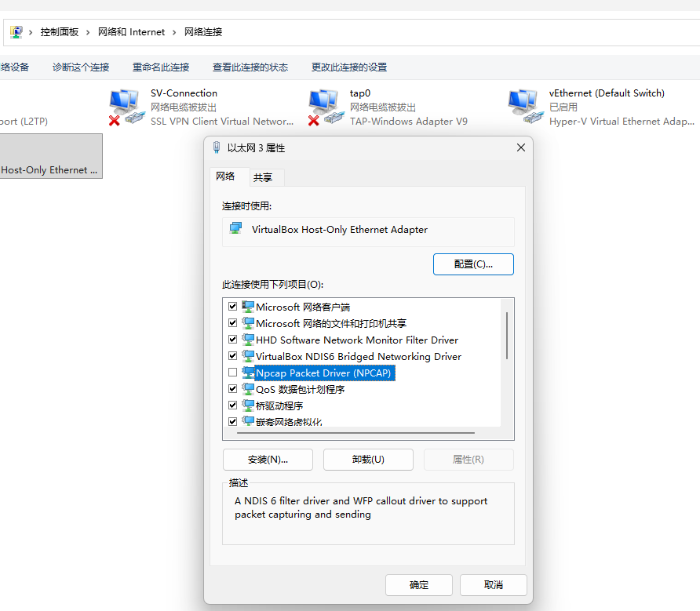Click the vertical scrollbar in items list
The width and height of the screenshot is (700, 611).
pyautogui.click(x=507, y=335)
